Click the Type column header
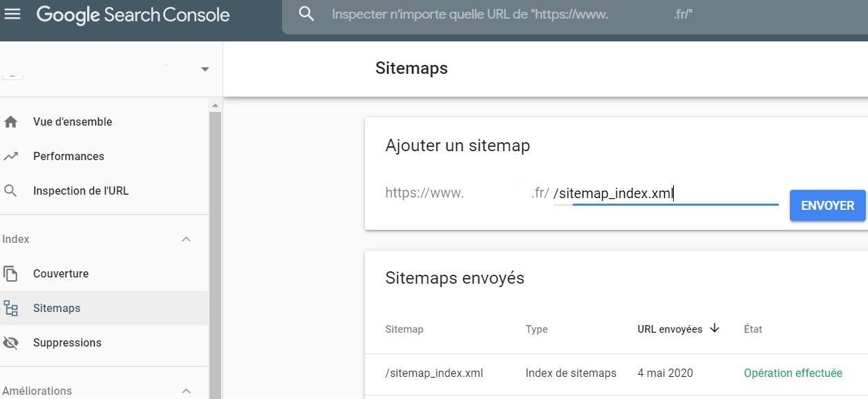Viewport: 868px width, 399px height. pos(536,329)
